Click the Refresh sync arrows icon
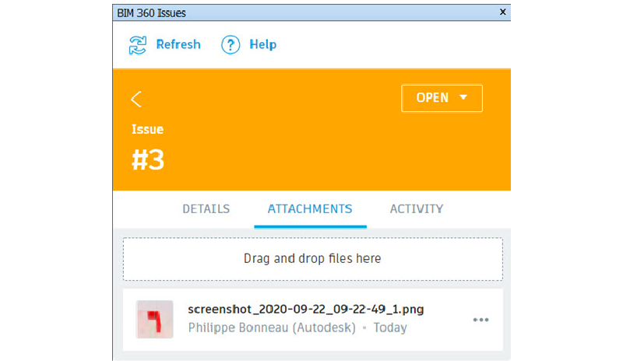This screenshot has height=364, width=623. (x=138, y=45)
